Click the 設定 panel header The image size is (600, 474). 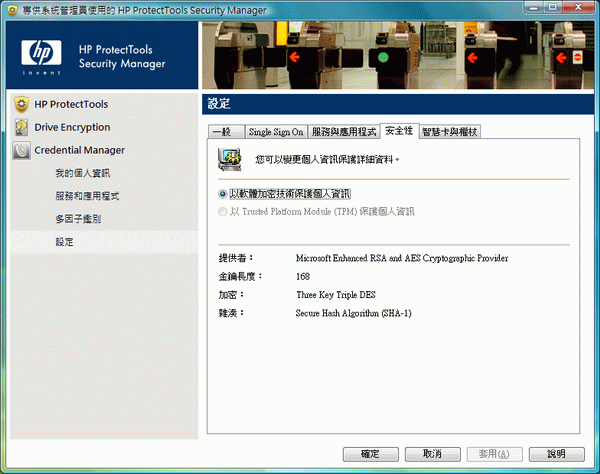pyautogui.click(x=398, y=104)
